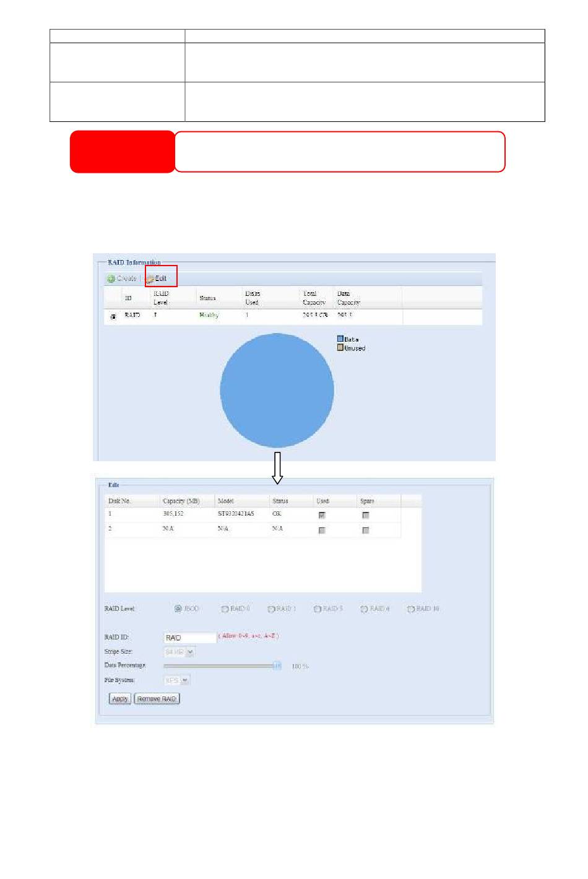Open the Stripe Size dropdown

(x=190, y=652)
